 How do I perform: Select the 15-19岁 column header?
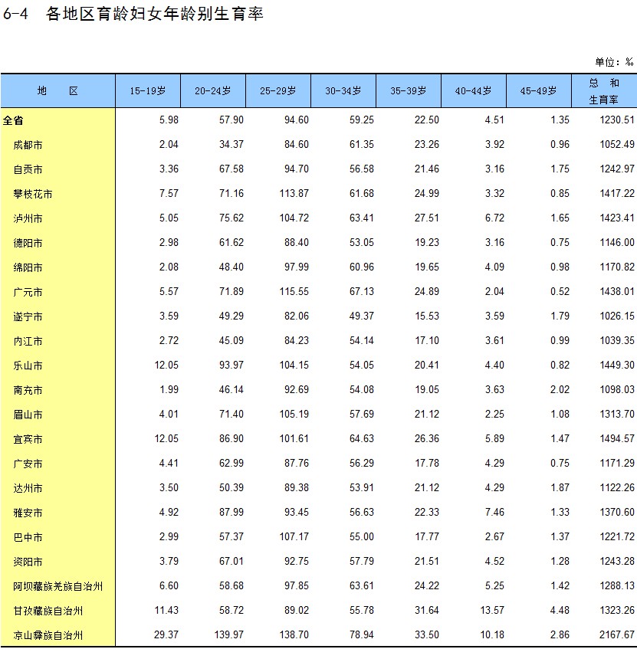pos(148,91)
